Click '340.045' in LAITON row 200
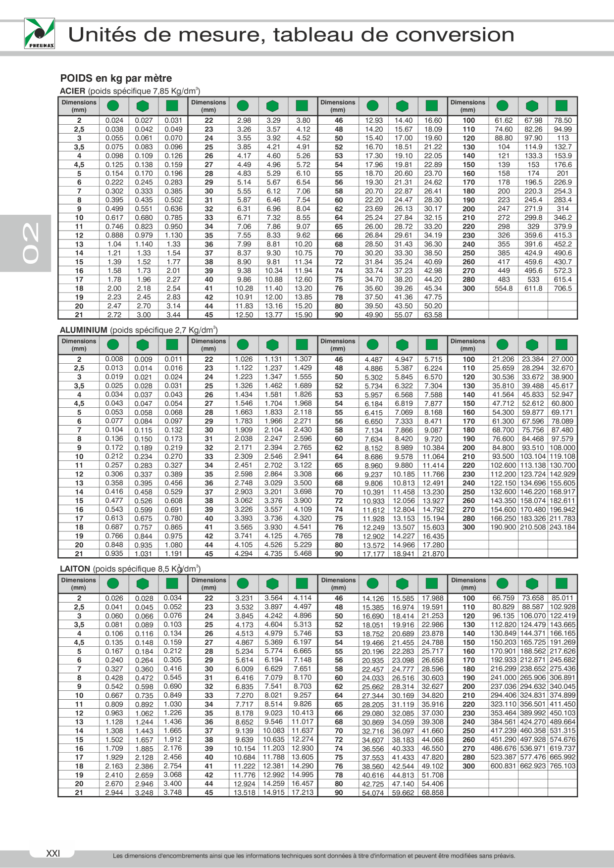The image size is (614, 868). 563,687
